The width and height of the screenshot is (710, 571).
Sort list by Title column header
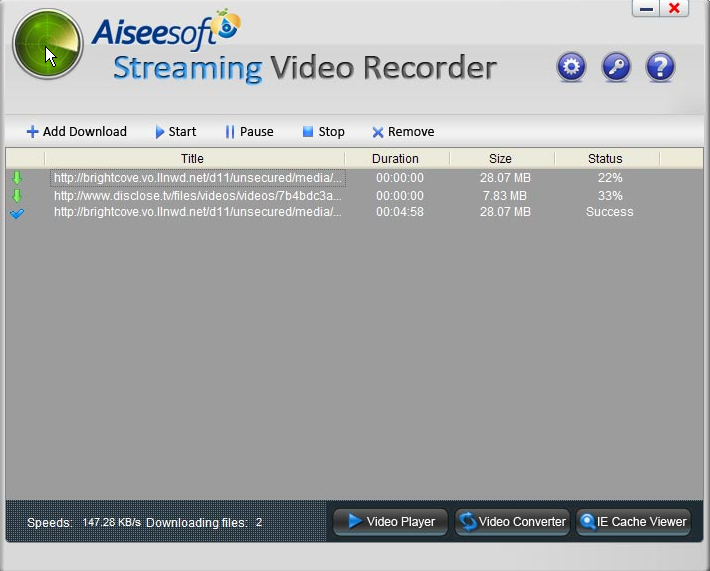pyautogui.click(x=192, y=158)
